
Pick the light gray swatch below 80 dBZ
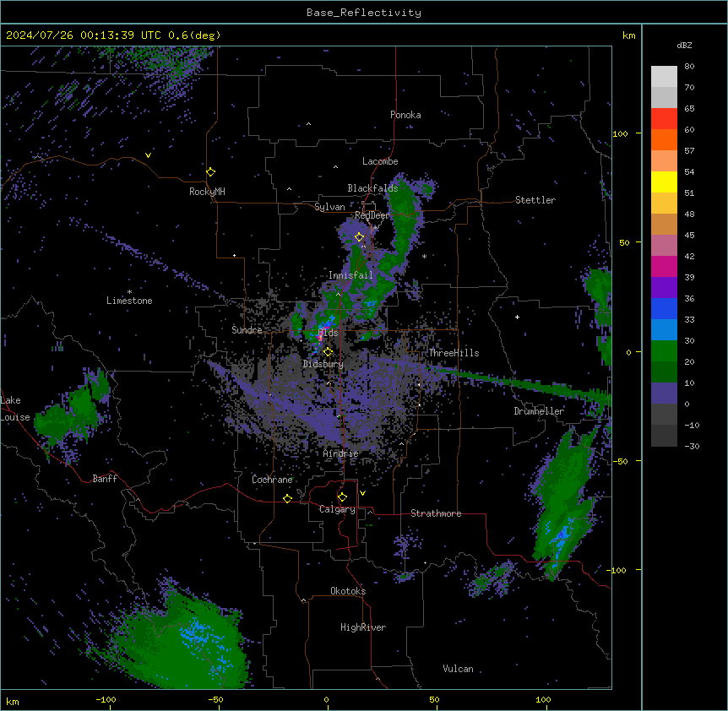tap(664, 77)
